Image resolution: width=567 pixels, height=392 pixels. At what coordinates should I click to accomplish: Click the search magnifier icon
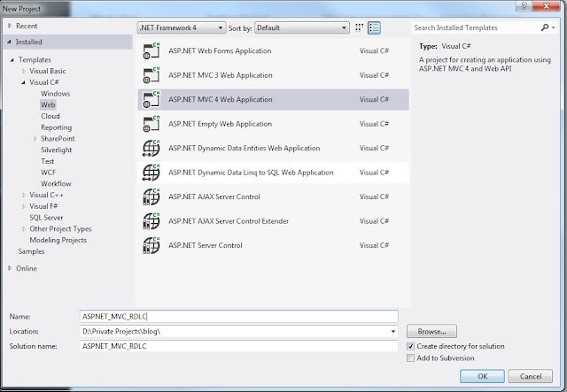tap(545, 27)
